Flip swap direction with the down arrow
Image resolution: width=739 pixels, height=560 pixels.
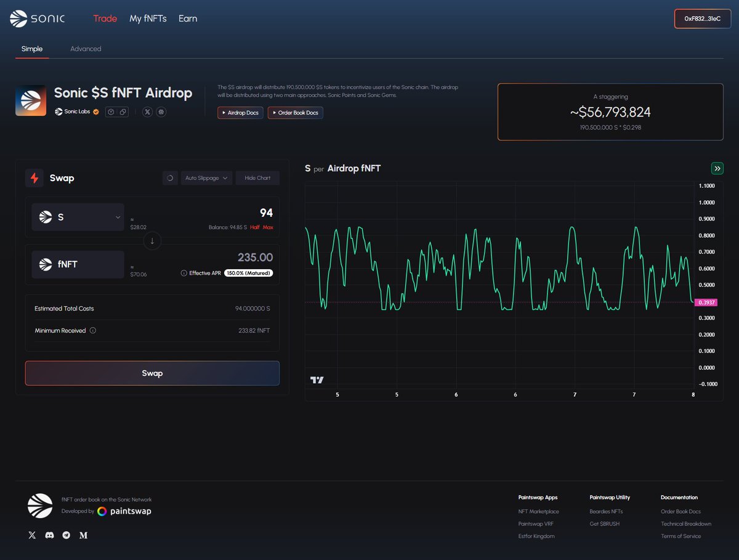[152, 241]
